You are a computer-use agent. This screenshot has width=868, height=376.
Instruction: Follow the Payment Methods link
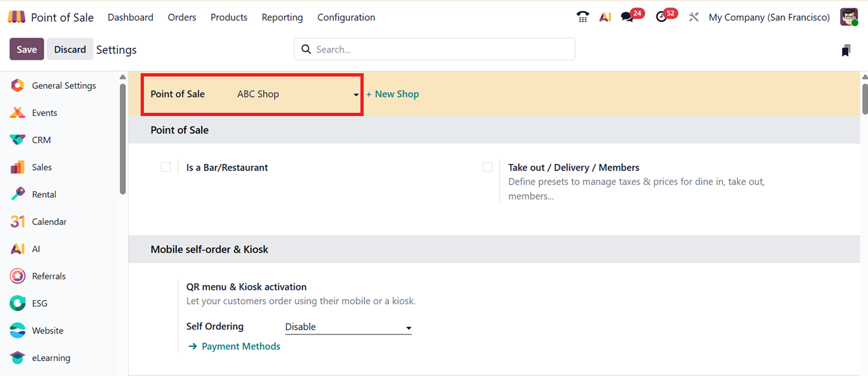[x=240, y=347]
